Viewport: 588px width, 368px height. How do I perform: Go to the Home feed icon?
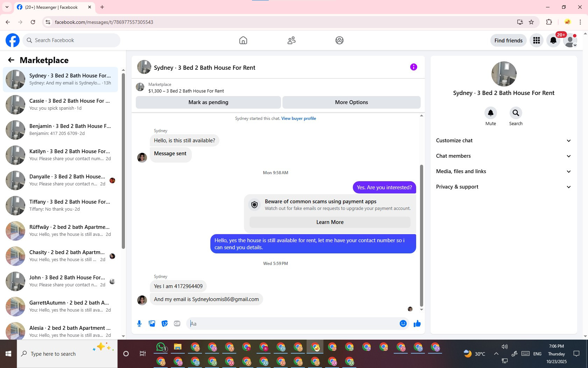click(x=243, y=40)
